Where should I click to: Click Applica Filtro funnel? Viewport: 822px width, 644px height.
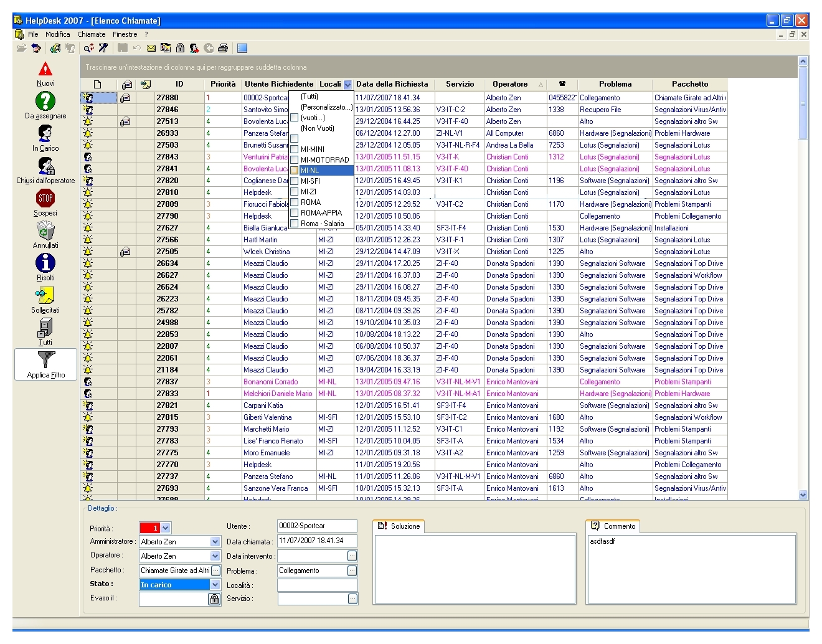click(x=46, y=364)
